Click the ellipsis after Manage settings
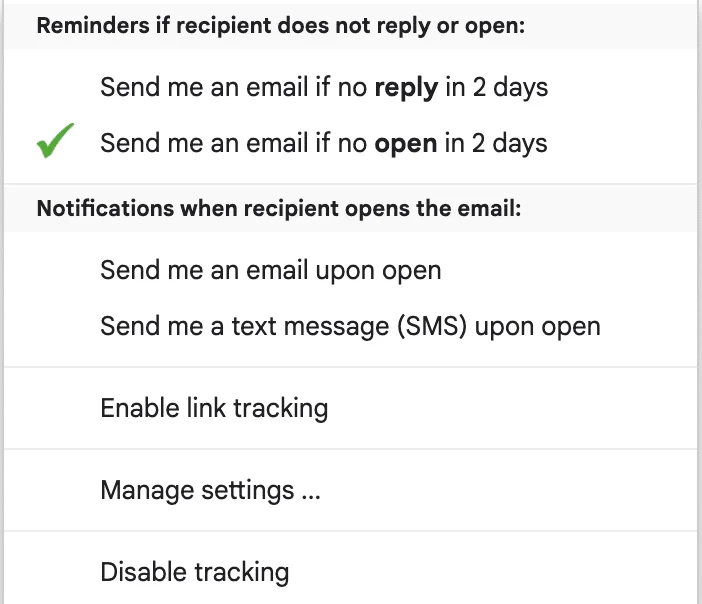Viewport: 702px width, 604px height. click(311, 497)
